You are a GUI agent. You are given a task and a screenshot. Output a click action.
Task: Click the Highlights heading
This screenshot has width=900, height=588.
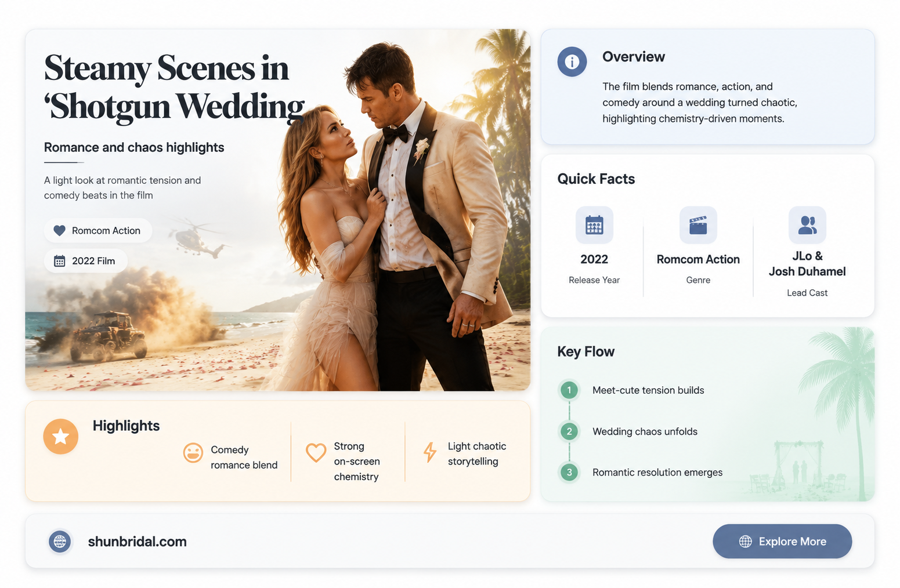(x=126, y=426)
